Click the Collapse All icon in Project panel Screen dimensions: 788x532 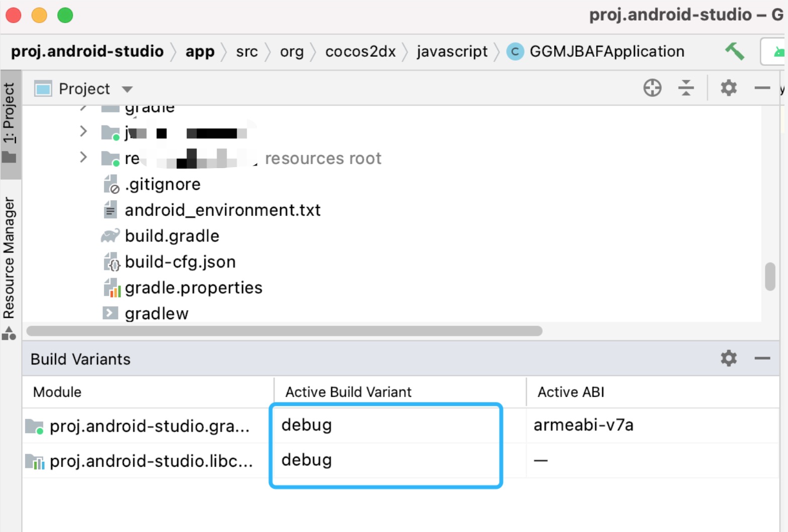686,88
